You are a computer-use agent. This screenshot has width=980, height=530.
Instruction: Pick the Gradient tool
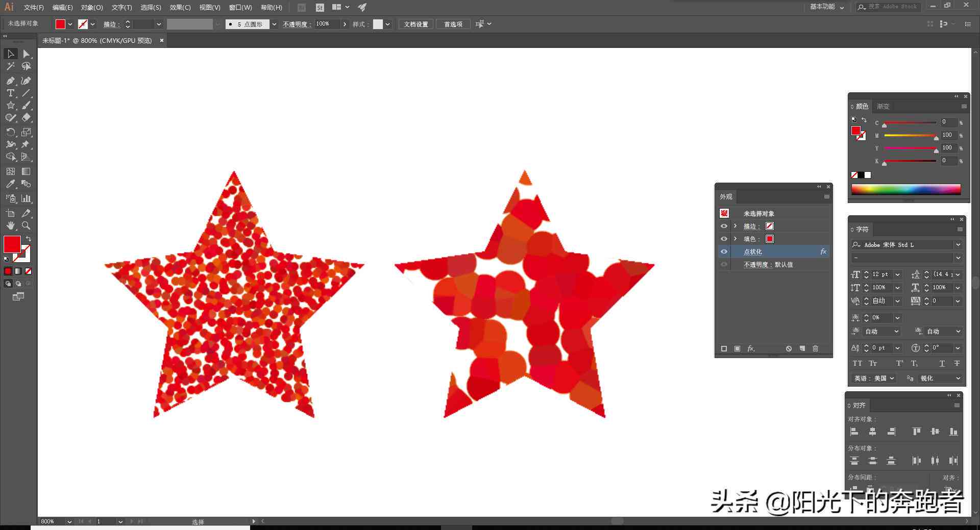pyautogui.click(x=26, y=171)
